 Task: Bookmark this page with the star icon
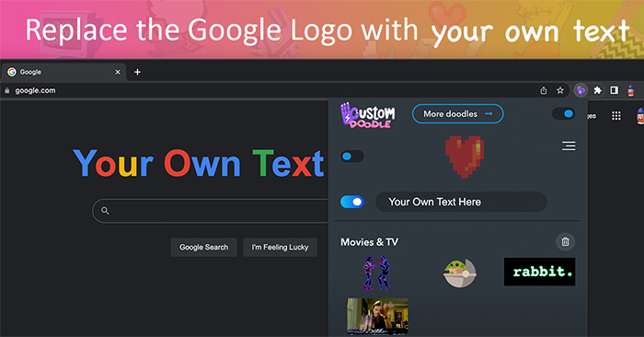click(x=560, y=90)
